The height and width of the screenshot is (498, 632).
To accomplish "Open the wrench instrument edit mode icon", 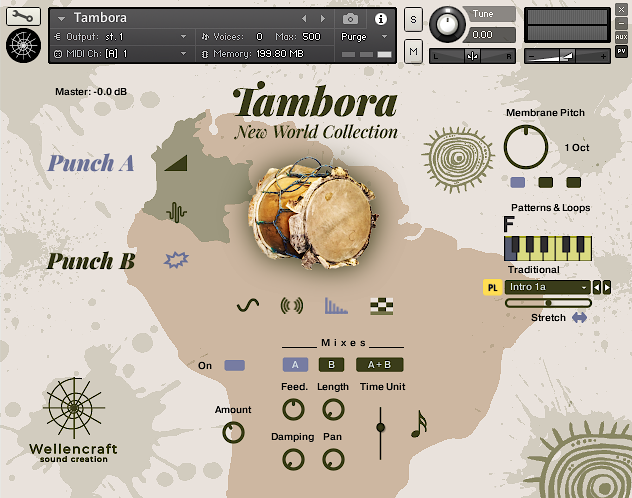I will pyautogui.click(x=23, y=17).
